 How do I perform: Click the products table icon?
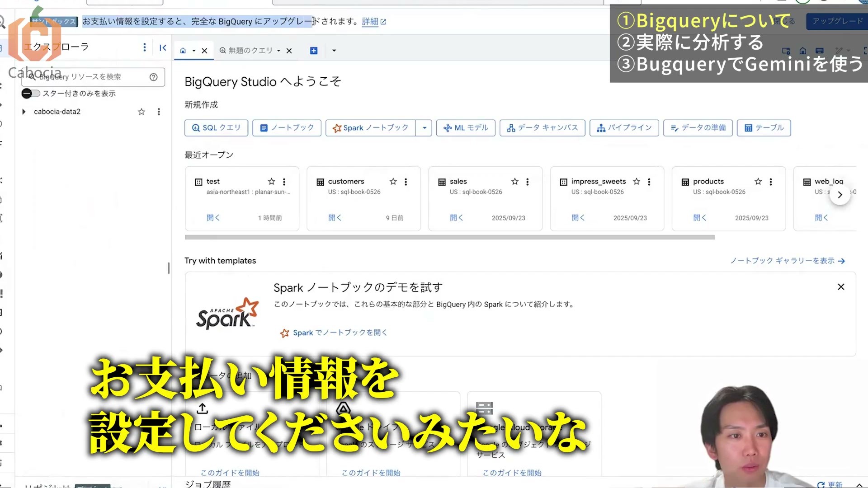[685, 182]
